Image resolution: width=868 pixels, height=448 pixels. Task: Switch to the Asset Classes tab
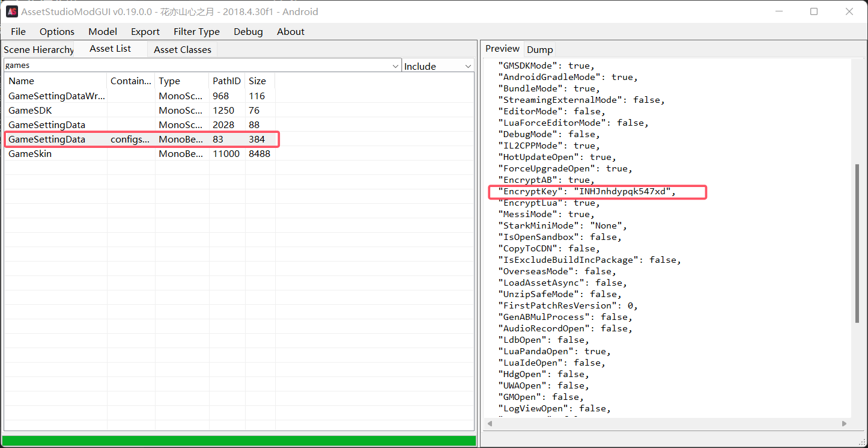(x=183, y=50)
